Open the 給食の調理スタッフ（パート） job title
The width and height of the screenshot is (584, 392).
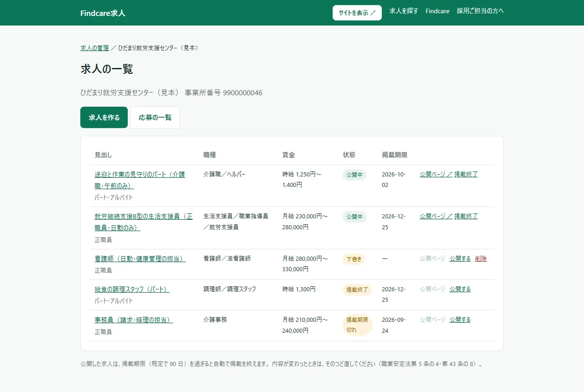click(x=132, y=289)
